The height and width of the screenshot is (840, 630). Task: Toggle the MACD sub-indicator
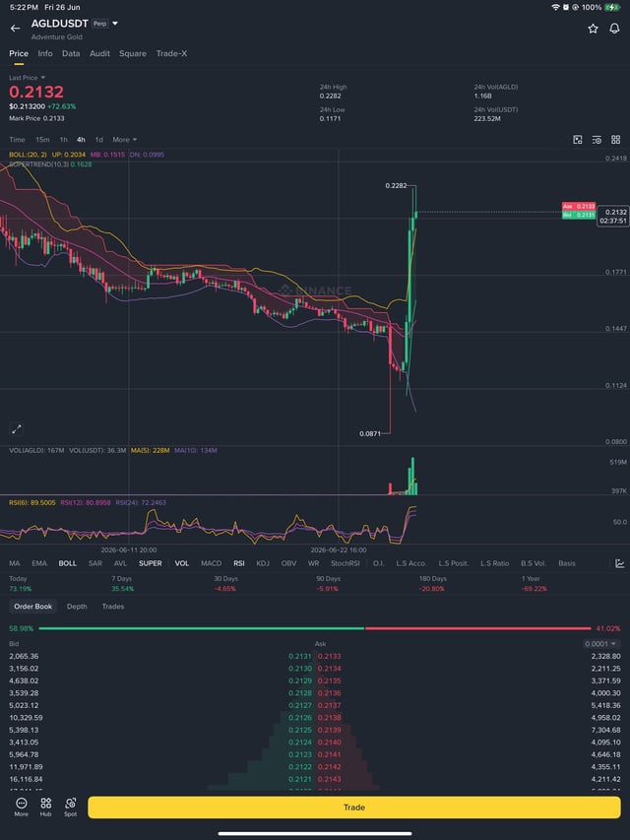[211, 563]
